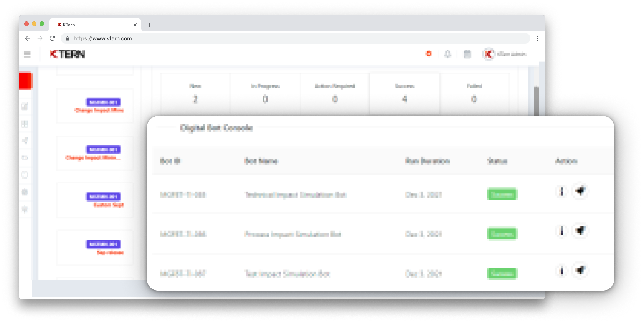The width and height of the screenshot is (644, 324).
Task: Click Bot ID of Test Impact Simulation Bot
Action: click(183, 274)
